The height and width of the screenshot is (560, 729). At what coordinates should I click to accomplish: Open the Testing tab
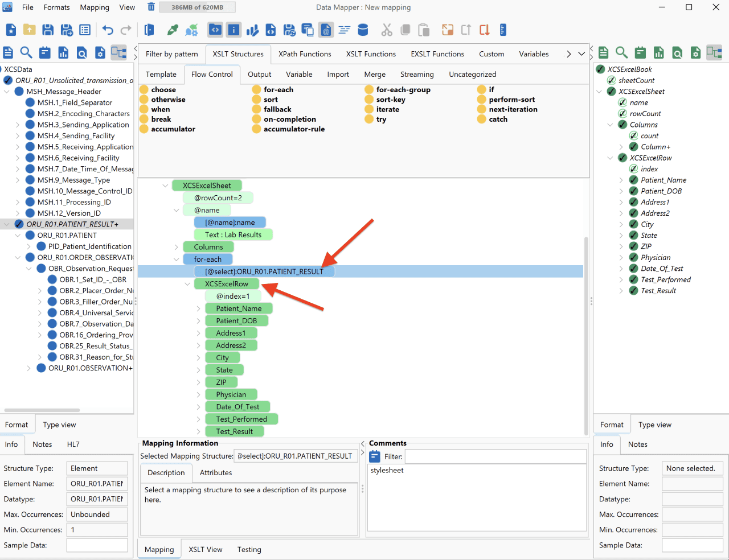coord(249,550)
